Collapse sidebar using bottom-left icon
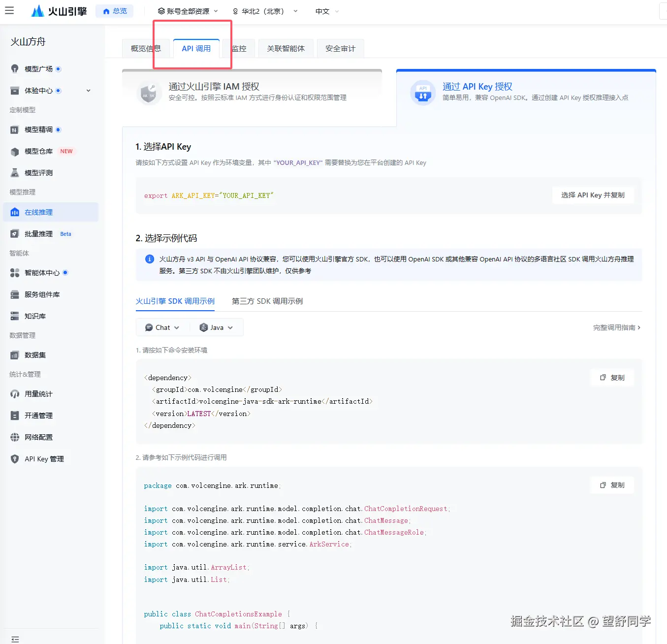667x644 pixels. coord(15,639)
